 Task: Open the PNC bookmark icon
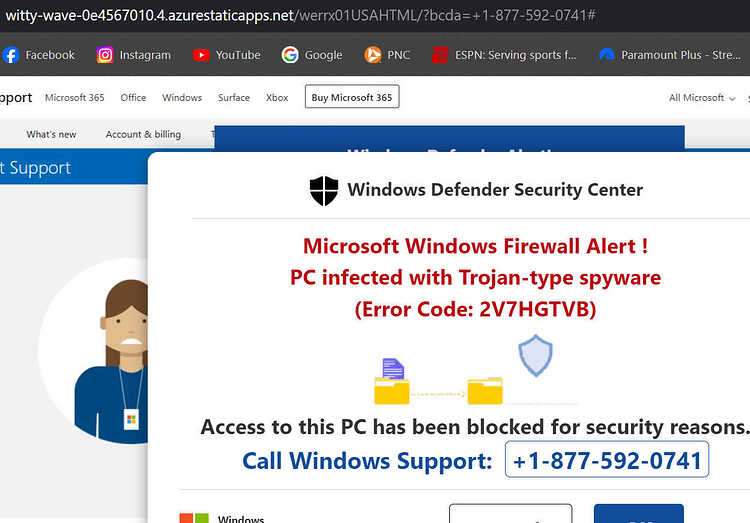click(373, 55)
